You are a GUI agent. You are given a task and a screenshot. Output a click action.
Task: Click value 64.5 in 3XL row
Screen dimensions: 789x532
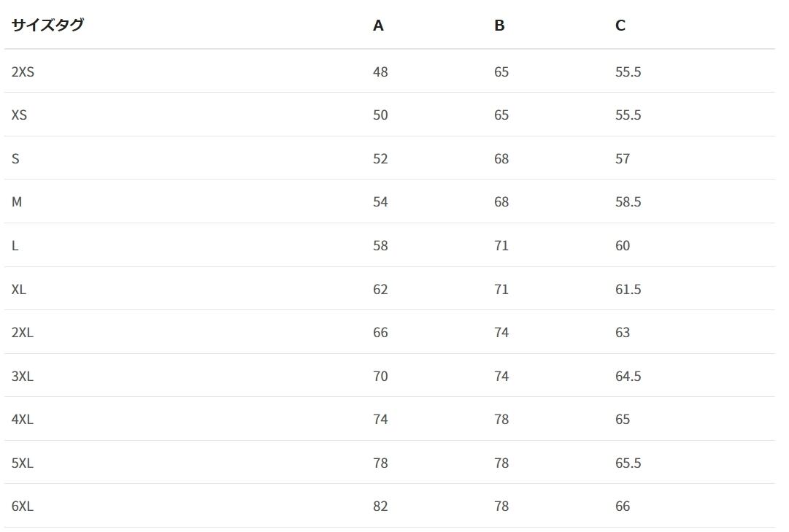[x=628, y=377]
